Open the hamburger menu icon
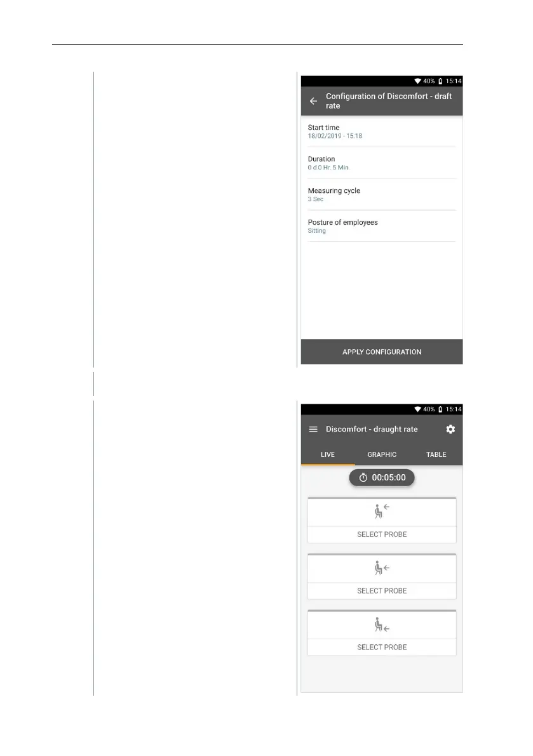533x756 pixels. (x=314, y=429)
